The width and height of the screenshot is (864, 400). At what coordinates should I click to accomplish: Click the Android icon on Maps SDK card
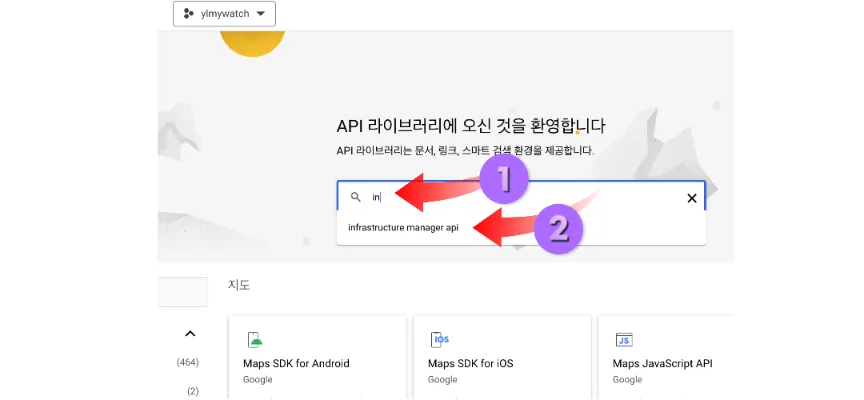(255, 339)
